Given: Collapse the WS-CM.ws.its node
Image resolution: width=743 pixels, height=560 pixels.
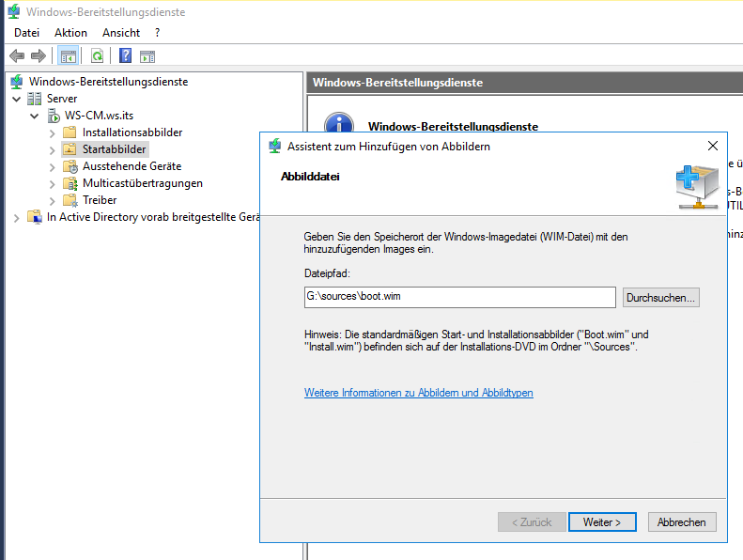Looking at the screenshot, I should (34, 116).
